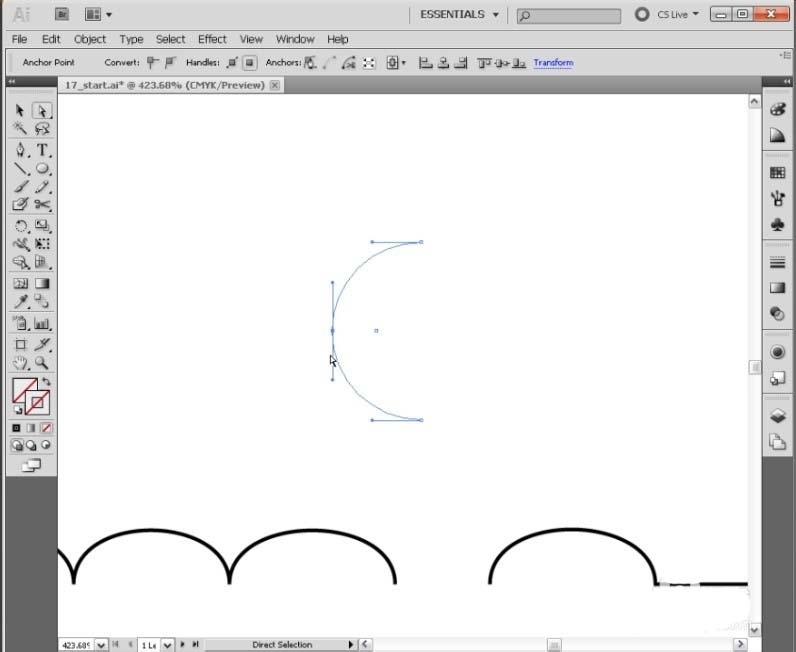Select the black arrow Selection tool
The width and height of the screenshot is (796, 652).
[20, 111]
